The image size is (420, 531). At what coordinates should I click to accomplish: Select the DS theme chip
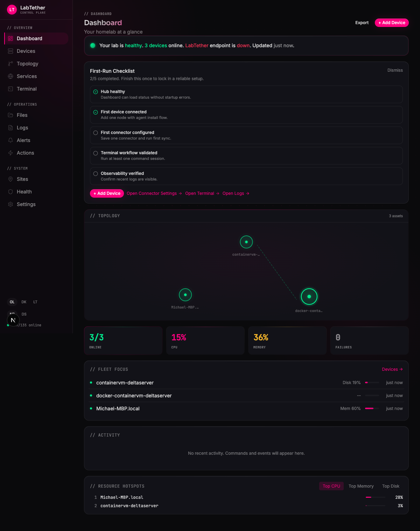24,314
